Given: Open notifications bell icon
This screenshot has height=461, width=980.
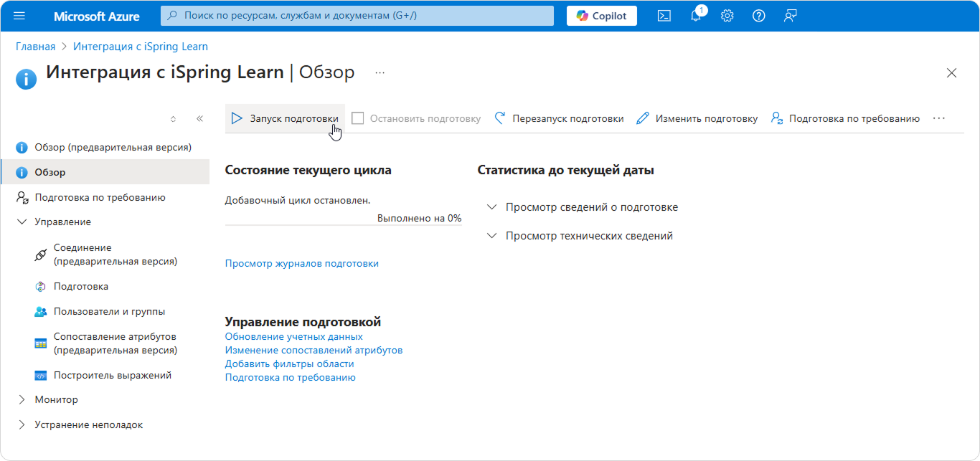Looking at the screenshot, I should [x=695, y=16].
